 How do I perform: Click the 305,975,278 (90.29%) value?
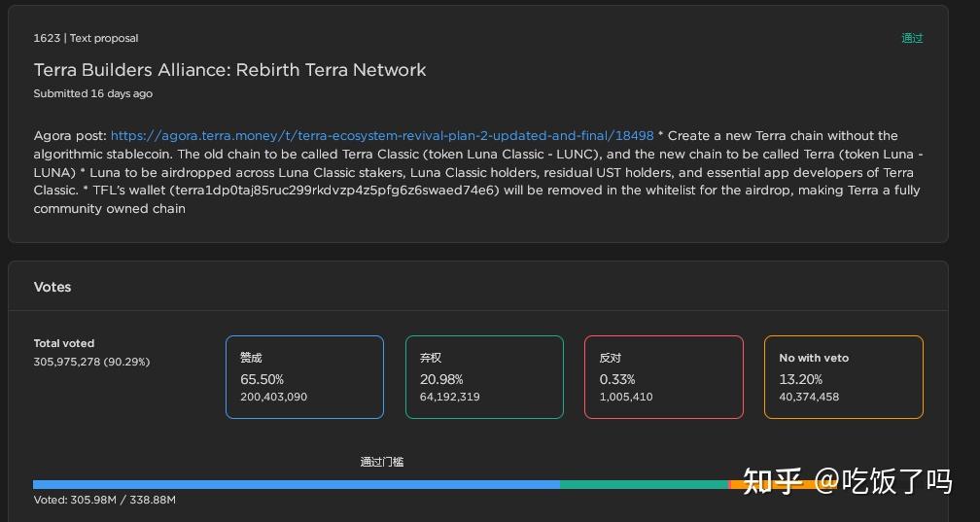click(x=91, y=362)
